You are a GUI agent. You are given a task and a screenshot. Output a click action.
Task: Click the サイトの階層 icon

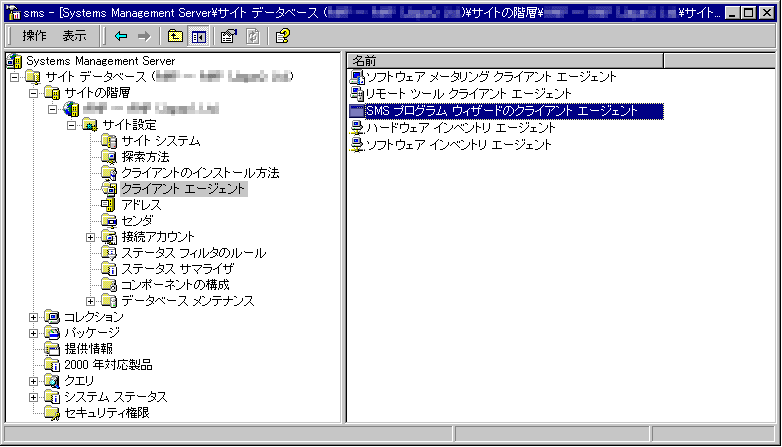pos(52,93)
